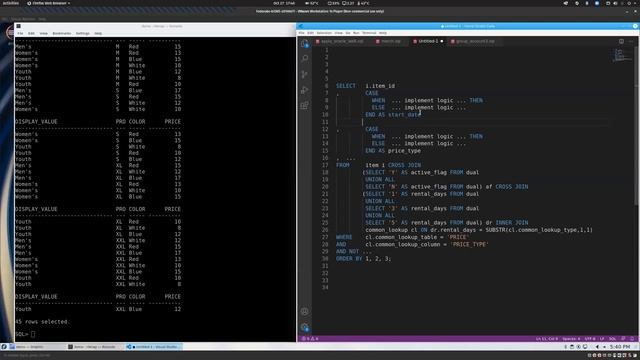Click the 'start_date' alias on line 10
The image size is (640, 360).
point(404,115)
